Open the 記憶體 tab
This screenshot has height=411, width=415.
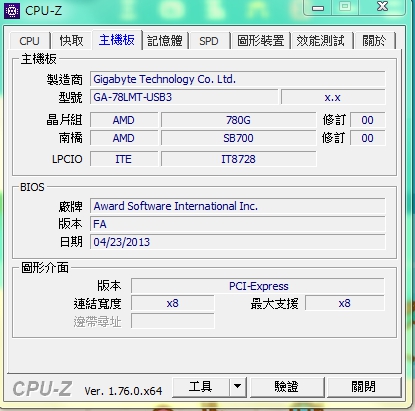(165, 41)
